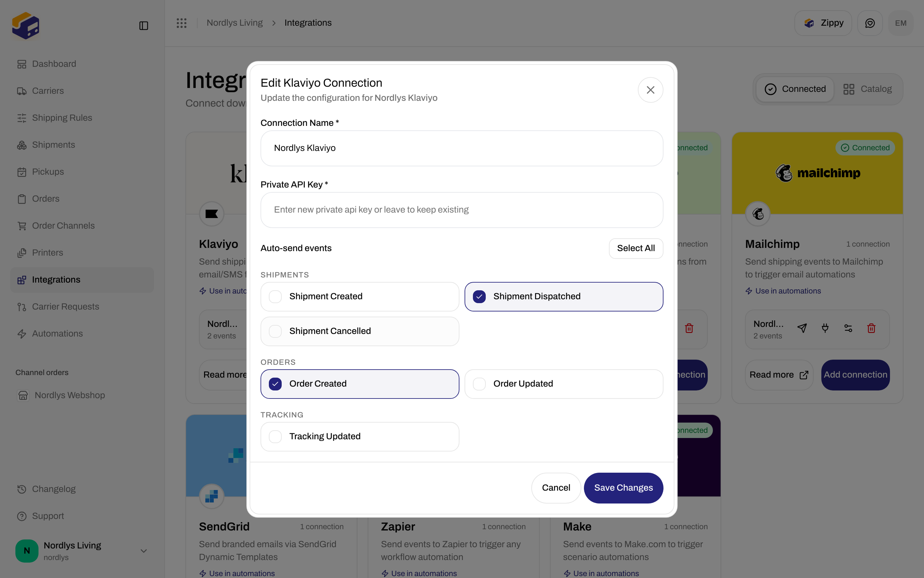The height and width of the screenshot is (578, 924).
Task: Open Mailchimp Read more link
Action: (x=779, y=375)
